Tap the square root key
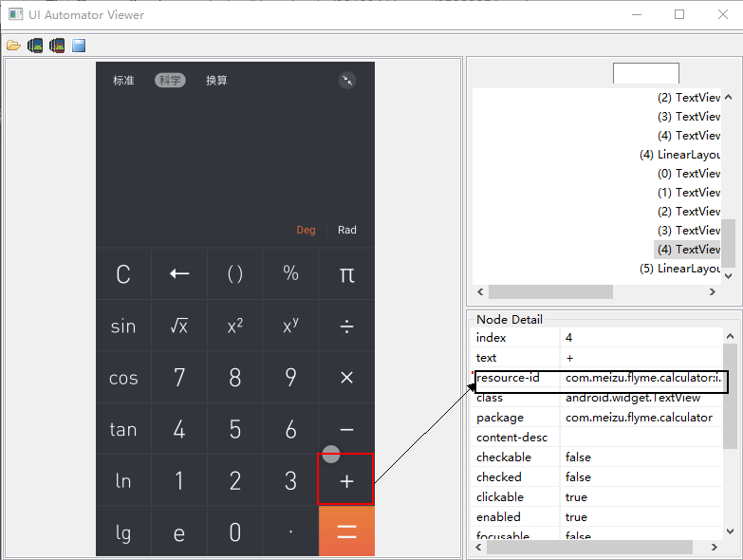This screenshot has height=560, width=743. point(179,326)
